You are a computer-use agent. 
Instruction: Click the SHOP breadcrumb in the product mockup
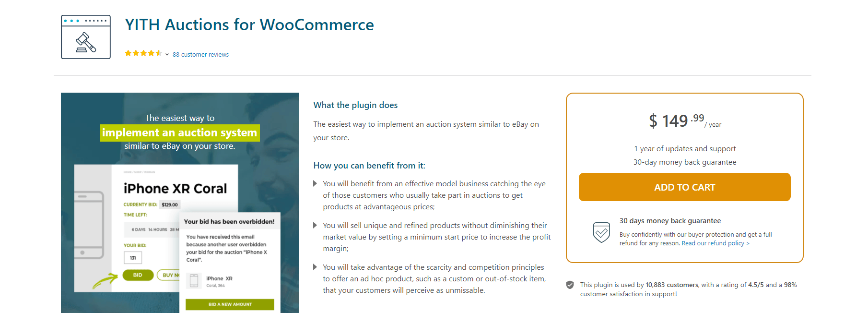coord(137,172)
